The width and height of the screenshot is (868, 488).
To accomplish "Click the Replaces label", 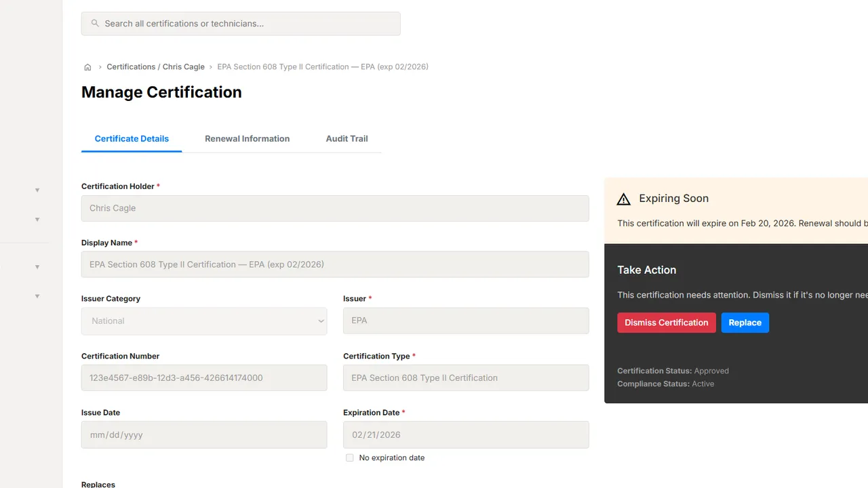I will pyautogui.click(x=98, y=484).
